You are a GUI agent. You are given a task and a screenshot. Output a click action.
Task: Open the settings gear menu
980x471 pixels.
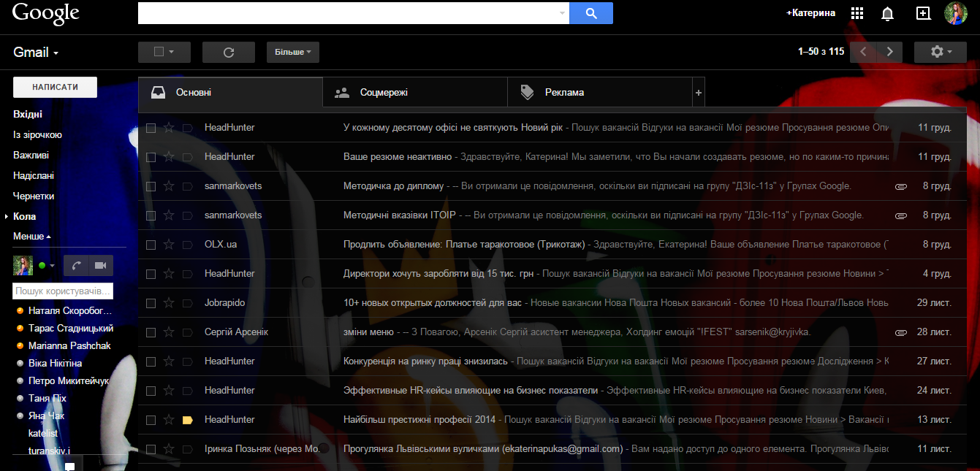[941, 52]
